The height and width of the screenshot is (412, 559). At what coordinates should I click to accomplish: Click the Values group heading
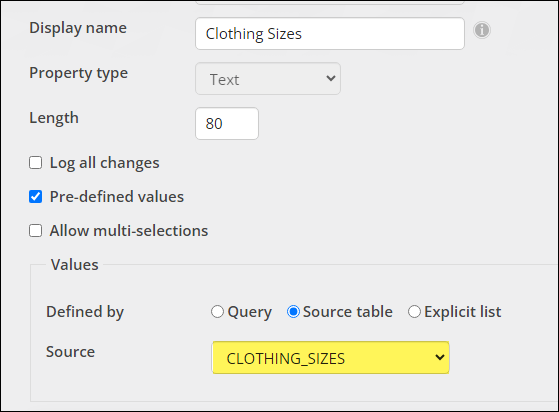click(75, 265)
